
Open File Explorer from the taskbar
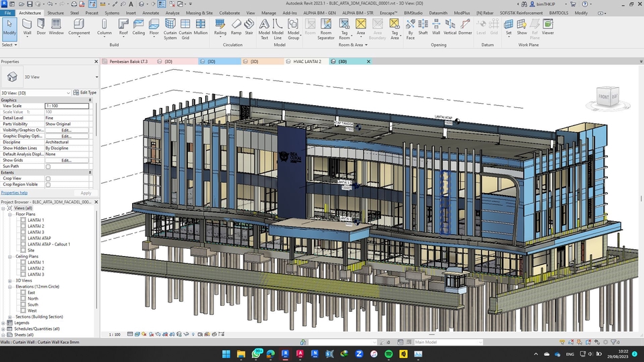241,354
